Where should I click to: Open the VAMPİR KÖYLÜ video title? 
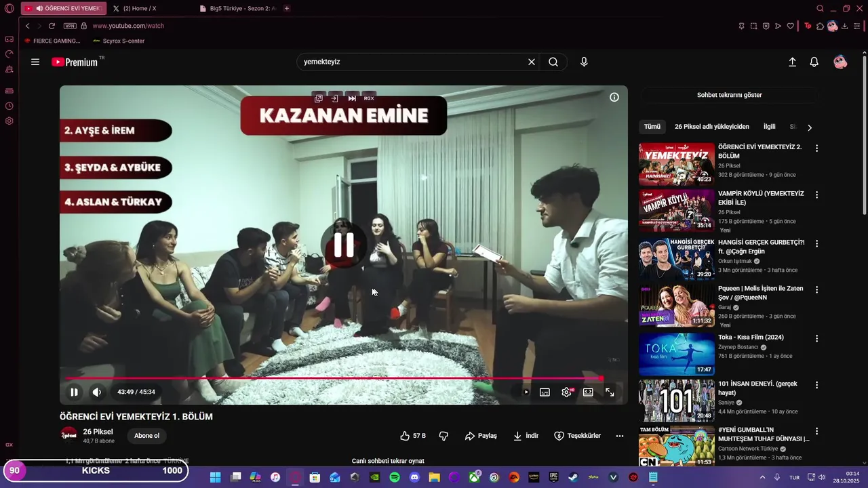click(x=761, y=198)
